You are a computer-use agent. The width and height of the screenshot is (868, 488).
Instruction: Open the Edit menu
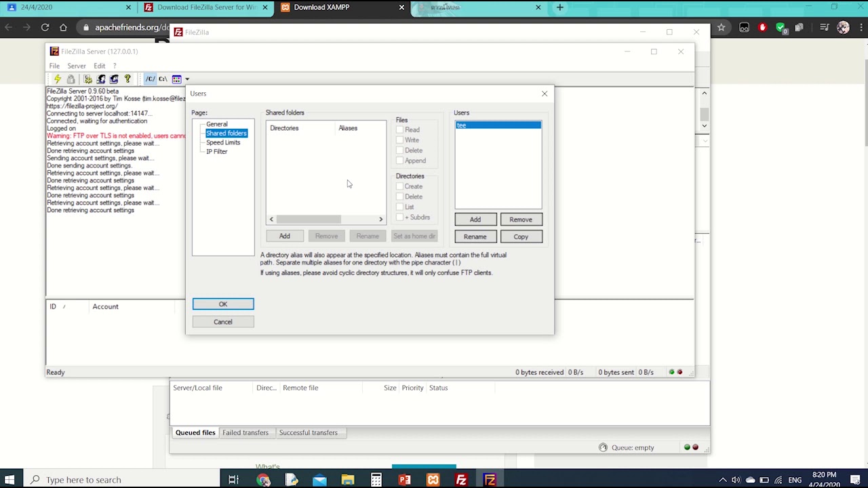click(99, 66)
